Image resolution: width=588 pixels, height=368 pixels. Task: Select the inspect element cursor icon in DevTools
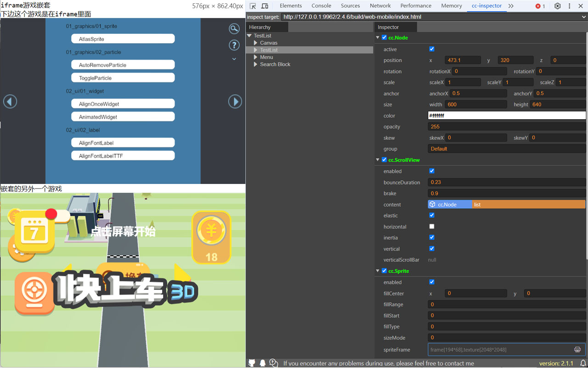252,6
